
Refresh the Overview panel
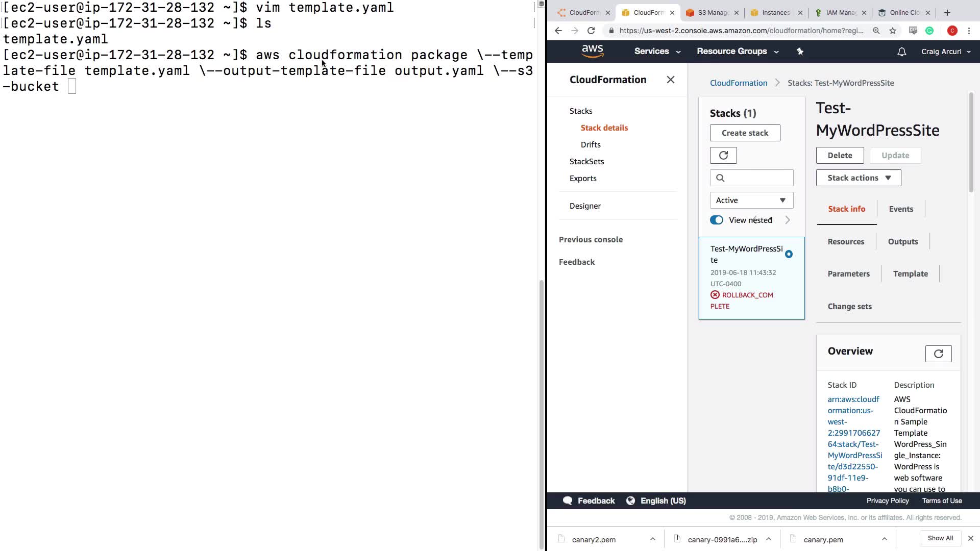pyautogui.click(x=938, y=354)
